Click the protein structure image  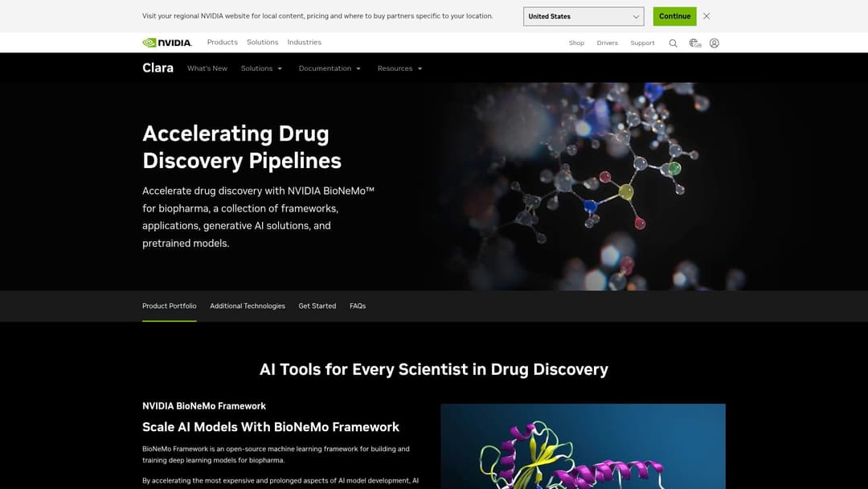[x=583, y=446]
